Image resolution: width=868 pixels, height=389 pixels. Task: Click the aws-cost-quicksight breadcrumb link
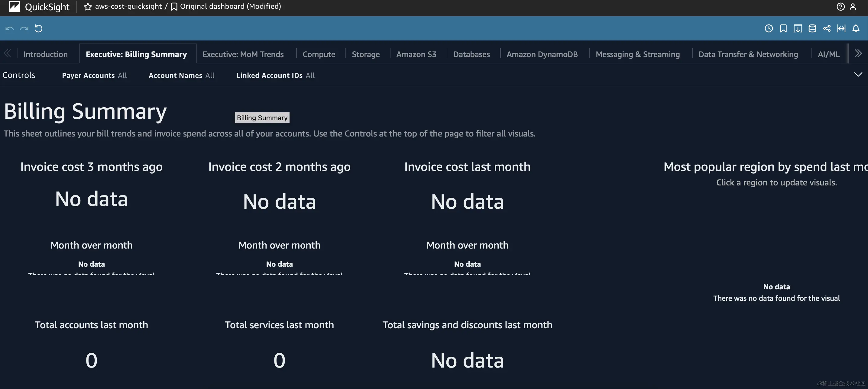pos(128,6)
